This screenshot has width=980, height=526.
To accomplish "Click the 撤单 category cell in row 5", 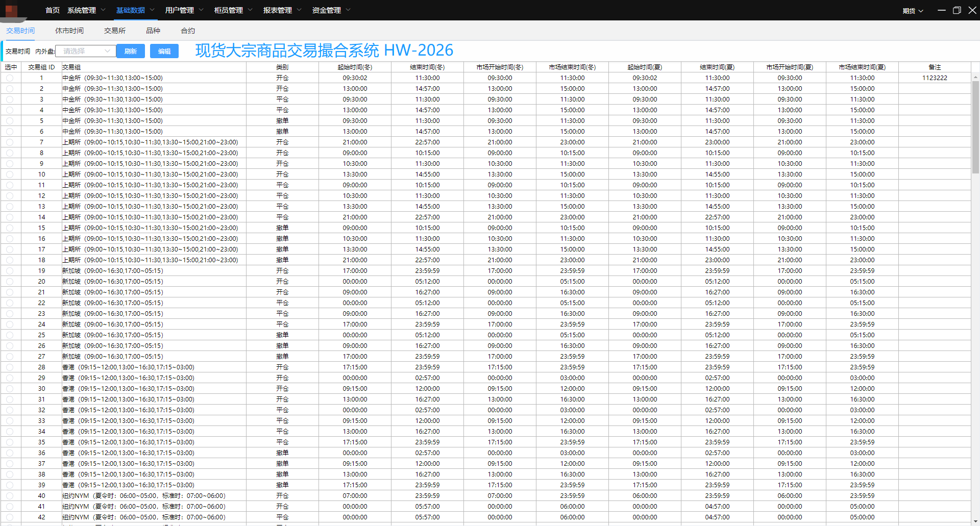I will point(282,121).
